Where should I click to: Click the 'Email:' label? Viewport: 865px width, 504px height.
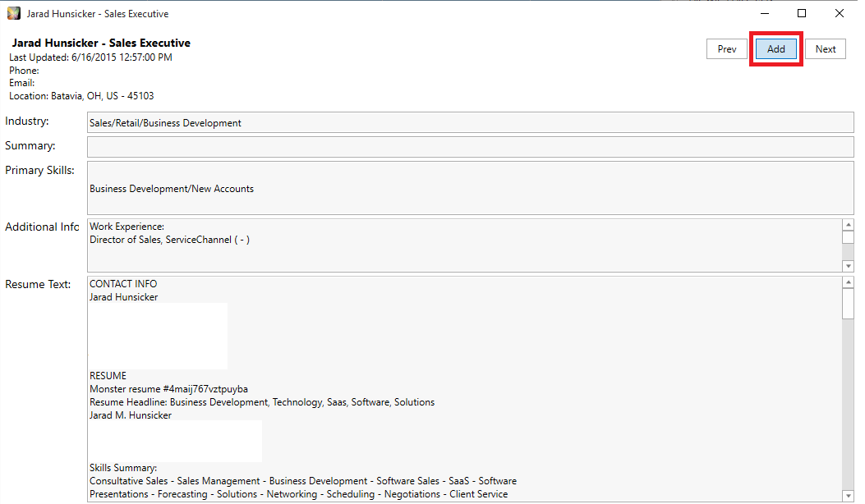point(21,83)
